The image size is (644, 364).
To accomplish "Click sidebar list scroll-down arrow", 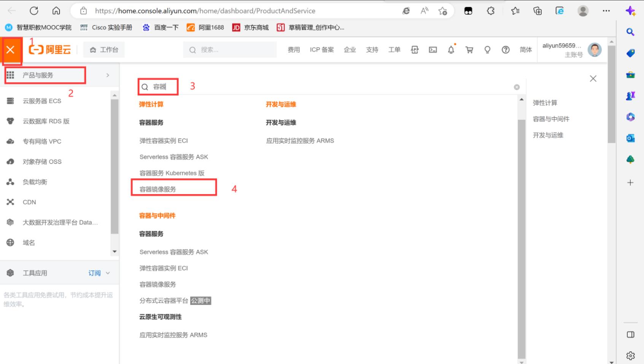I will 114,252.
